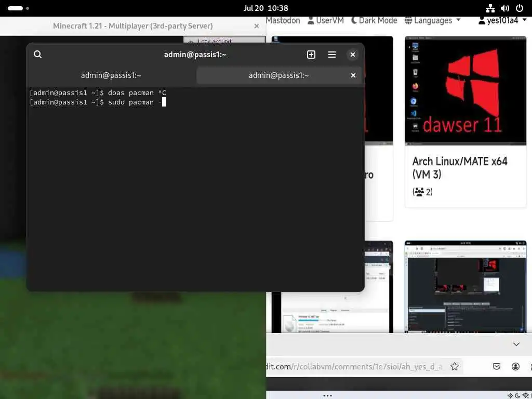Close the terminal window

pos(353,55)
